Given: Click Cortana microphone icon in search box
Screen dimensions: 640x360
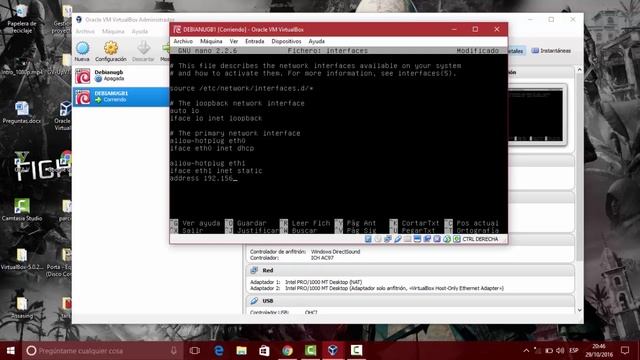Looking at the screenshot, I should click(173, 350).
